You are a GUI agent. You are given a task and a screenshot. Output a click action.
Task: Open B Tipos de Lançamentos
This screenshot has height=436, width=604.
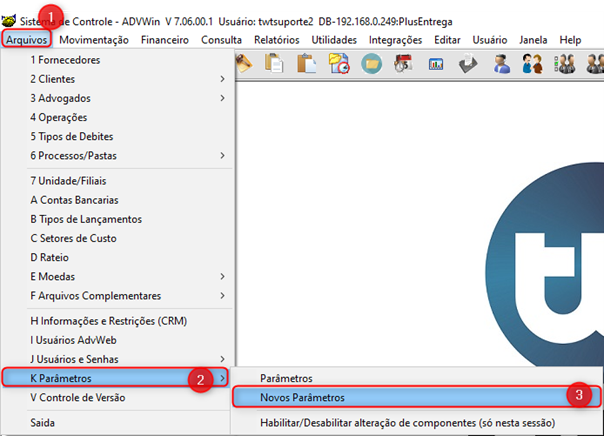(117, 219)
